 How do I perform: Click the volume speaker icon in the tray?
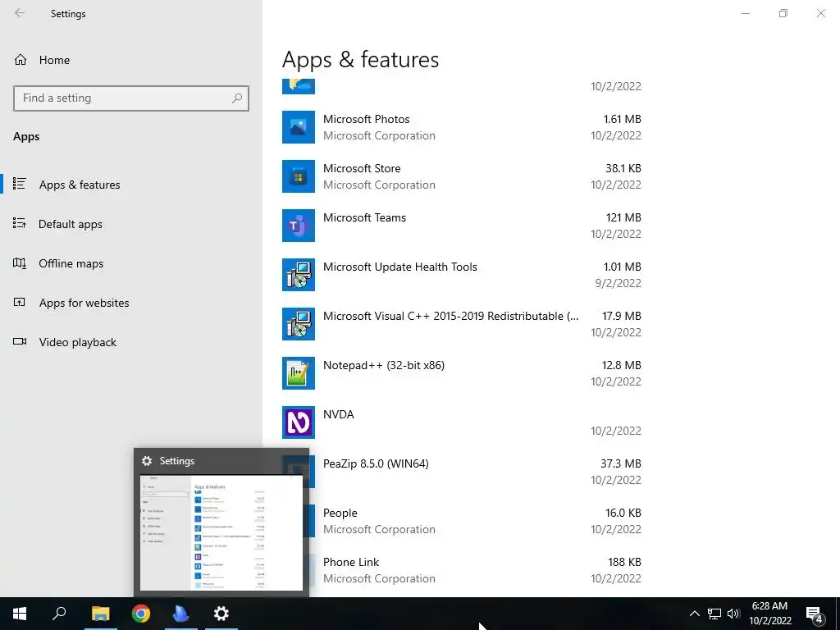click(733, 614)
